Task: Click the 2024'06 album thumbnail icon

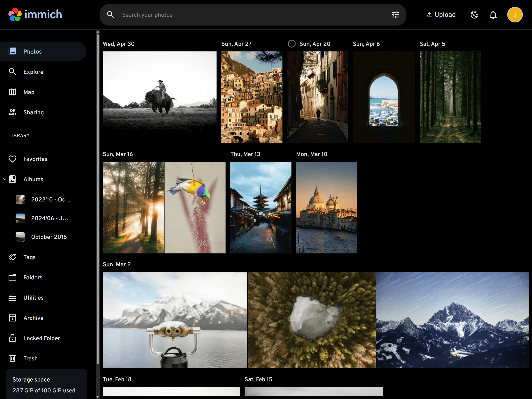Action: click(20, 218)
